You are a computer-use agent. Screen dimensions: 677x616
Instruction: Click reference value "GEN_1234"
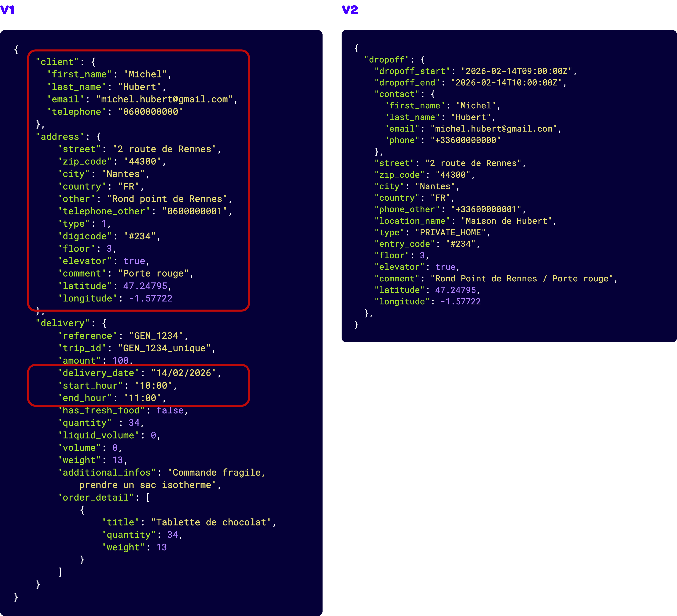(156, 336)
